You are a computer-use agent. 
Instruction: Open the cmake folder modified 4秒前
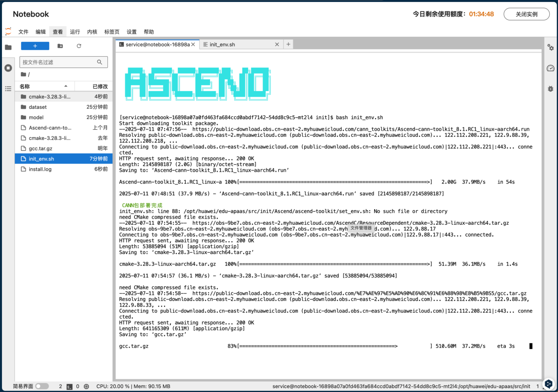[64, 97]
